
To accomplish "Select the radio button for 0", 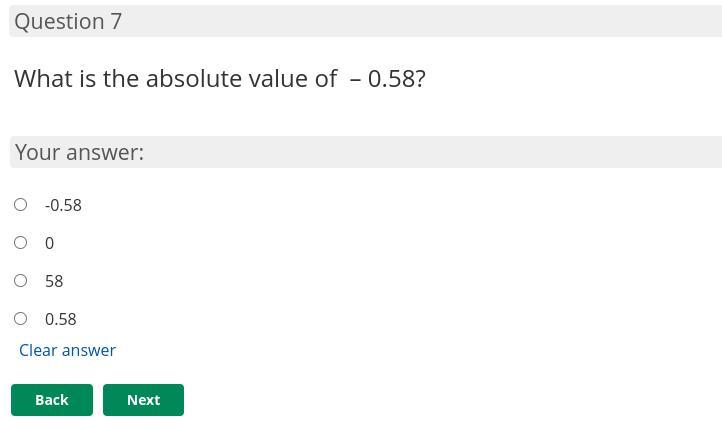I will pyautogui.click(x=20, y=242).
